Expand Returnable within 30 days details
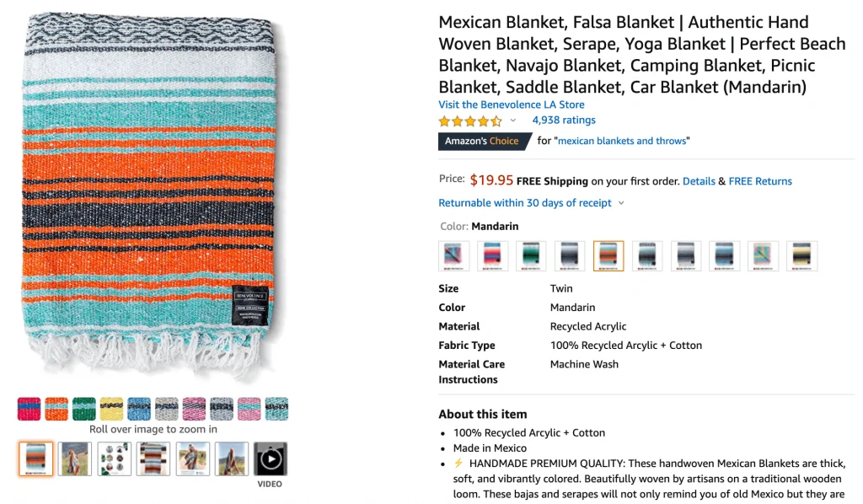The height and width of the screenshot is (504, 863). [621, 203]
